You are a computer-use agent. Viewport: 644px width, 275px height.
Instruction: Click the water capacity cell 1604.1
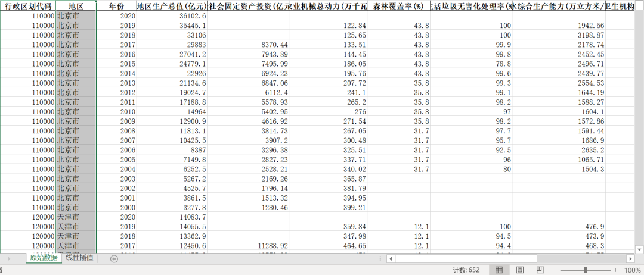559,111
